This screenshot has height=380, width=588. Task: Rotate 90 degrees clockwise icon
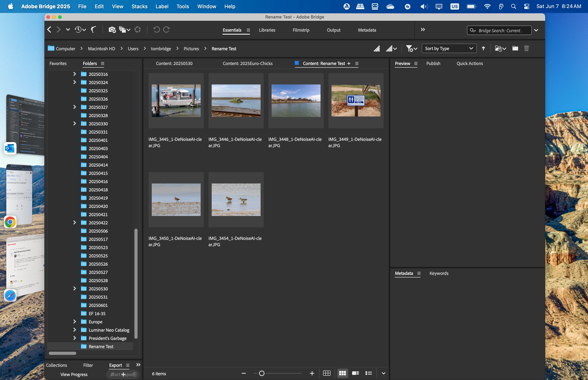167,30
